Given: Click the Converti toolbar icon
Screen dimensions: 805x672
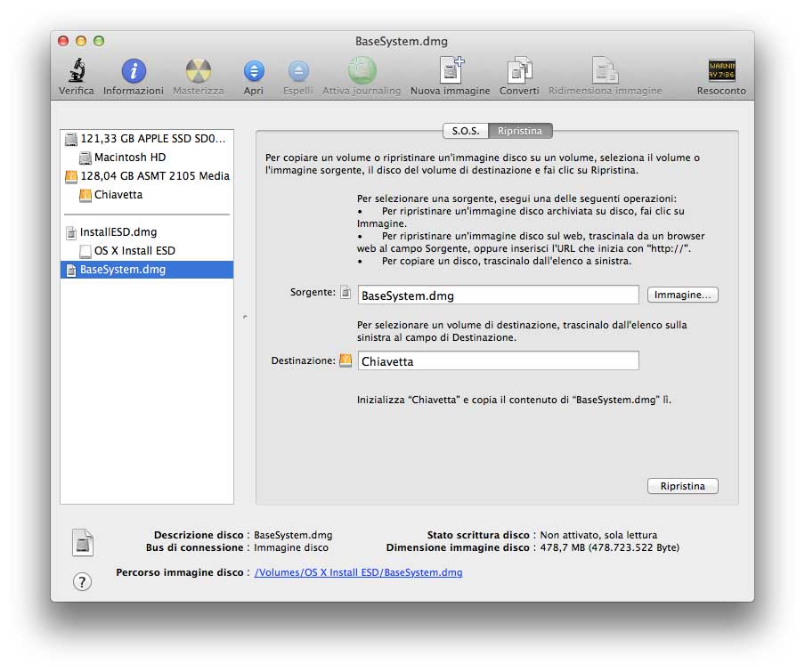Looking at the screenshot, I should (x=519, y=71).
